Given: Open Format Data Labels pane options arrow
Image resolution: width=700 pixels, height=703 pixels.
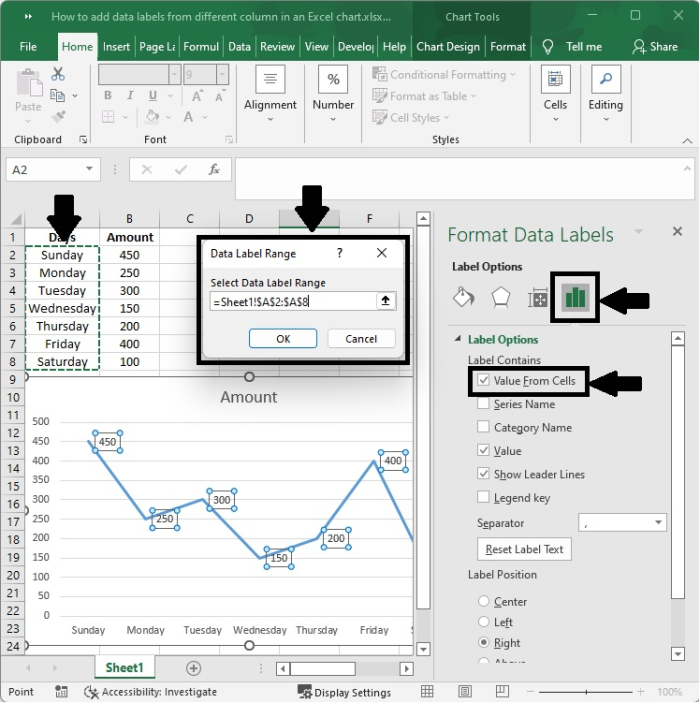Looking at the screenshot, I should (639, 232).
